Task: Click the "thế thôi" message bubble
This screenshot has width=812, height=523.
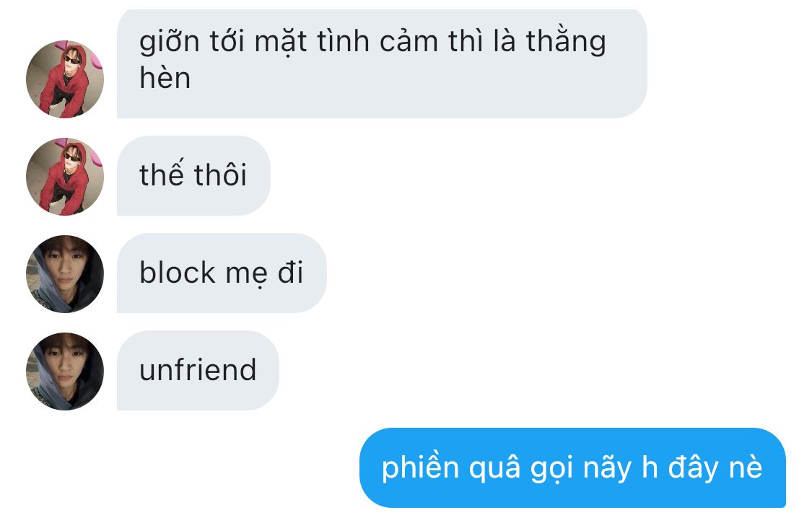Action: 193,175
